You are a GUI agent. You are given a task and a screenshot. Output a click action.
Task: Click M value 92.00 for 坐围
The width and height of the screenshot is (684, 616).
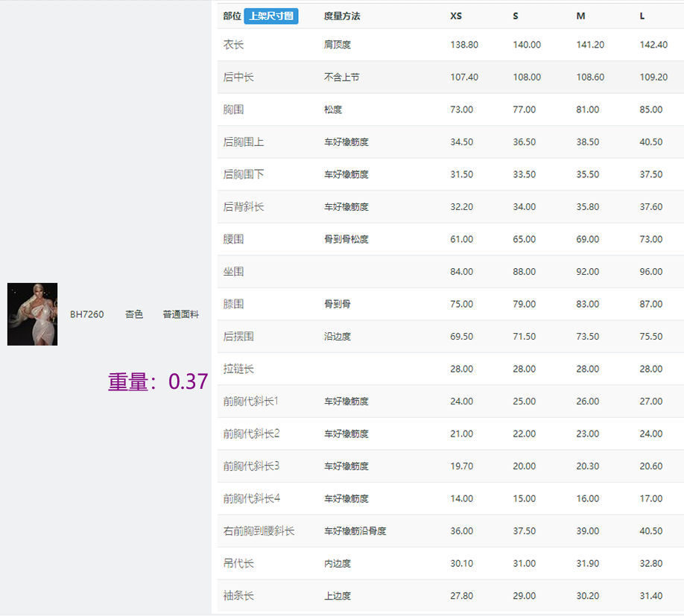click(588, 272)
